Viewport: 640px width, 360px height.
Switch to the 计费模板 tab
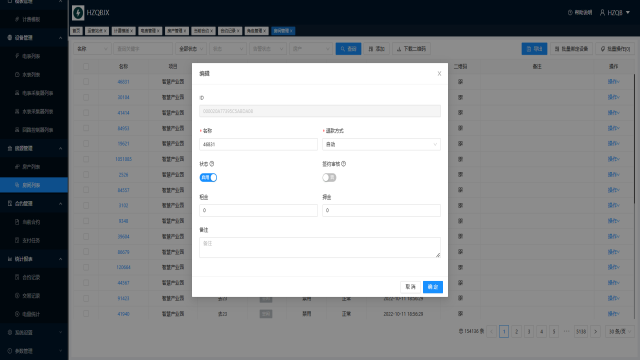pyautogui.click(x=123, y=31)
